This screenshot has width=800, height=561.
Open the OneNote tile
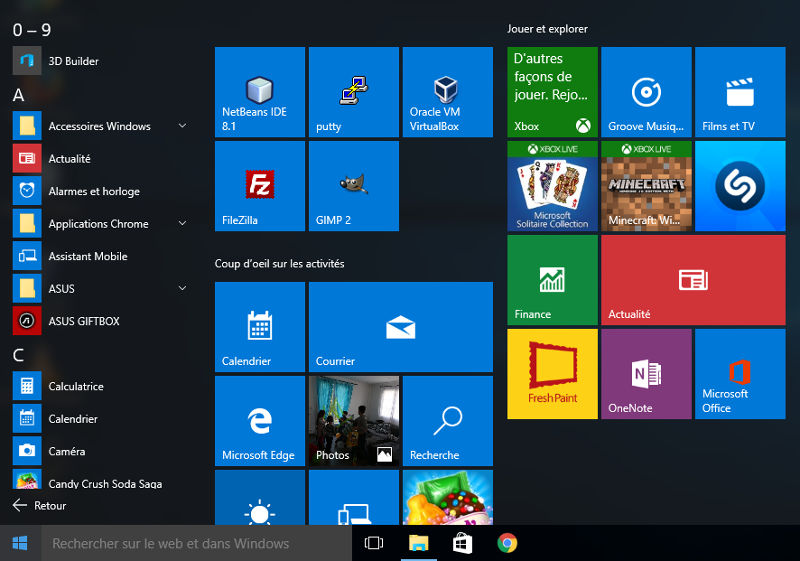coord(646,374)
